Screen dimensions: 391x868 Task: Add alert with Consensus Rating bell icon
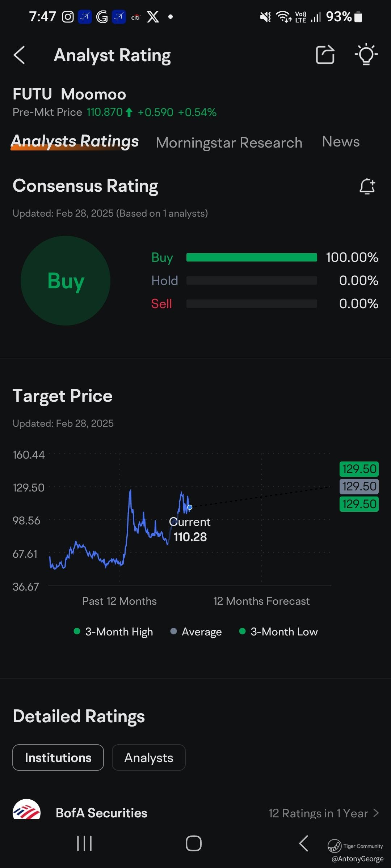367,187
